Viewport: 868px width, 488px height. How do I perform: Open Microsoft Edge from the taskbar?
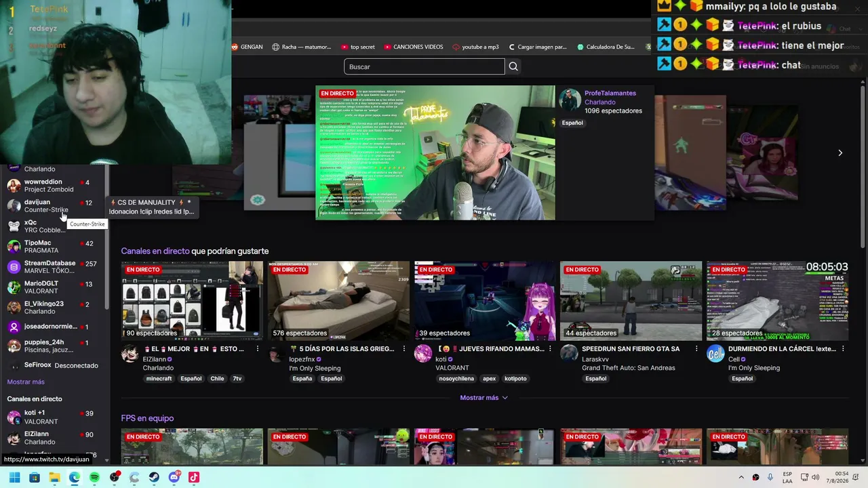pyautogui.click(x=75, y=477)
